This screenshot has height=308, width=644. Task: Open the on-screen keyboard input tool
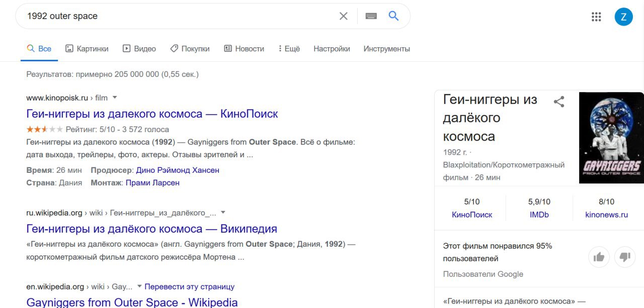[371, 16]
